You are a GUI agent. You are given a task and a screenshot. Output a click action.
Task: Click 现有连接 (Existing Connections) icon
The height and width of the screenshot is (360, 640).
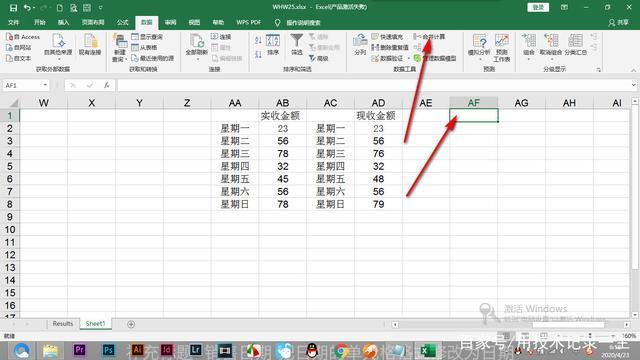(x=90, y=45)
